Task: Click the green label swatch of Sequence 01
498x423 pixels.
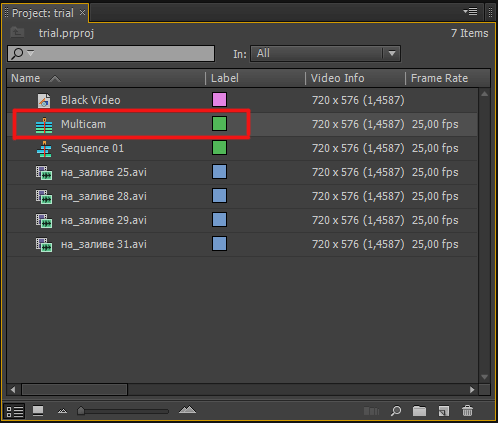Action: pos(219,148)
